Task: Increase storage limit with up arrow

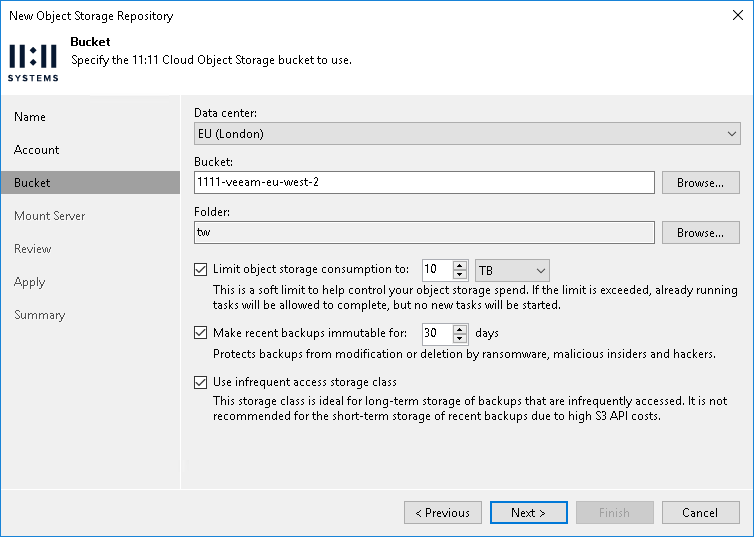Action: (x=460, y=265)
